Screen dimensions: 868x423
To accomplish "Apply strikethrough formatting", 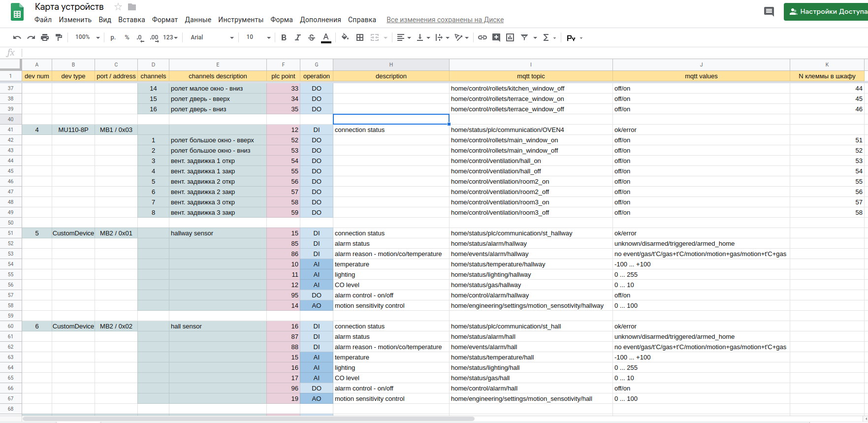I will pos(312,37).
